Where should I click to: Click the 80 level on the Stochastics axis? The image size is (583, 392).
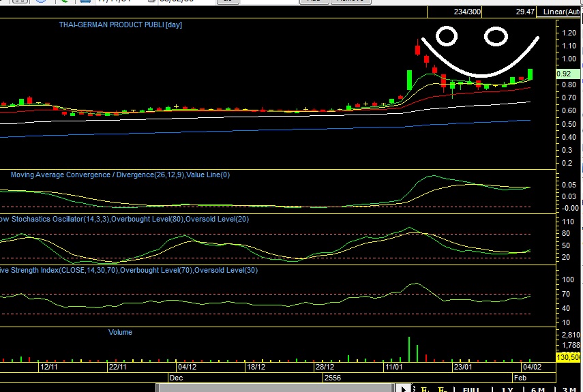(566, 233)
